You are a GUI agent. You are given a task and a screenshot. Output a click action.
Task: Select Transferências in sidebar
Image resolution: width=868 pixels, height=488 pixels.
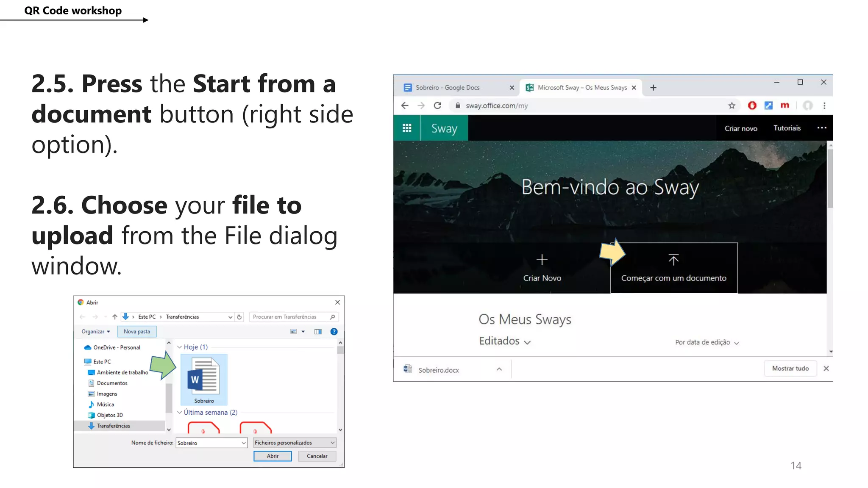[120, 426]
